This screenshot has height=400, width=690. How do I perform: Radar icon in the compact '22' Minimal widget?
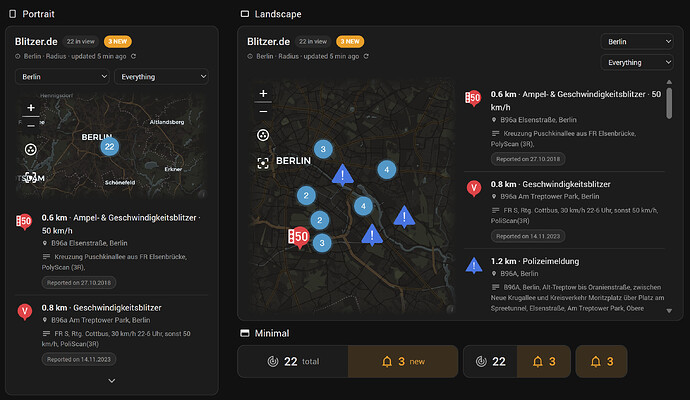[481, 362]
